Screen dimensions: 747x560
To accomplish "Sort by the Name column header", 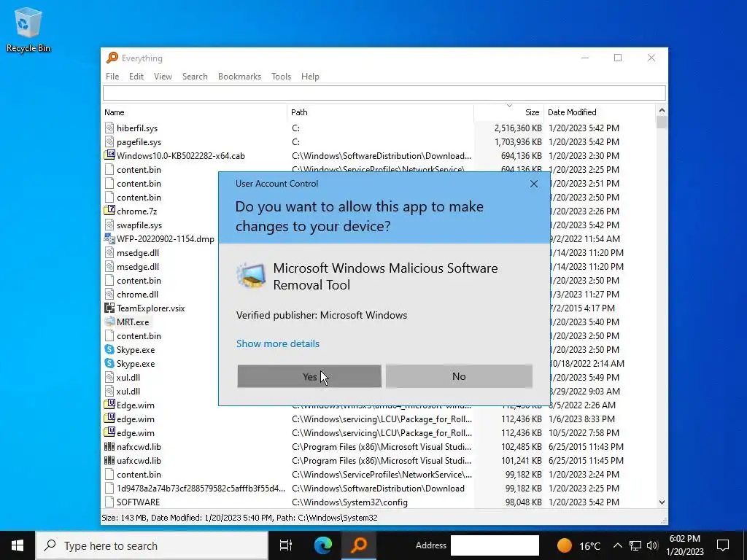I will (194, 112).
